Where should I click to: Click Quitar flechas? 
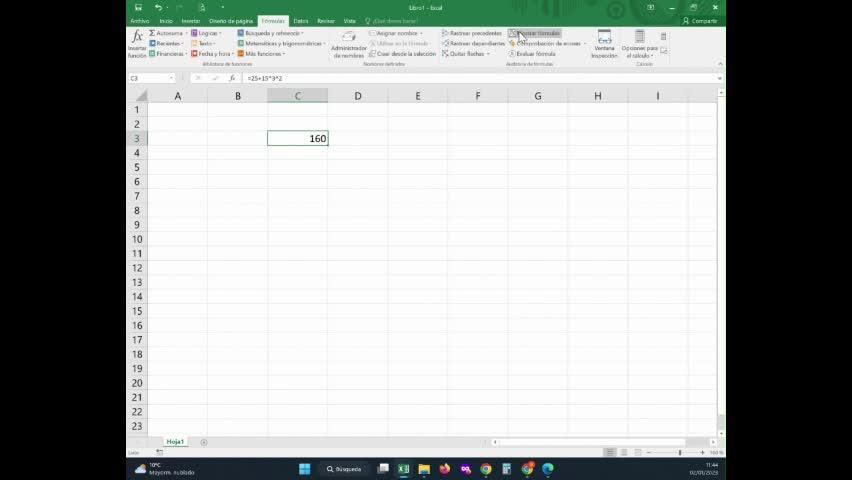click(466, 54)
